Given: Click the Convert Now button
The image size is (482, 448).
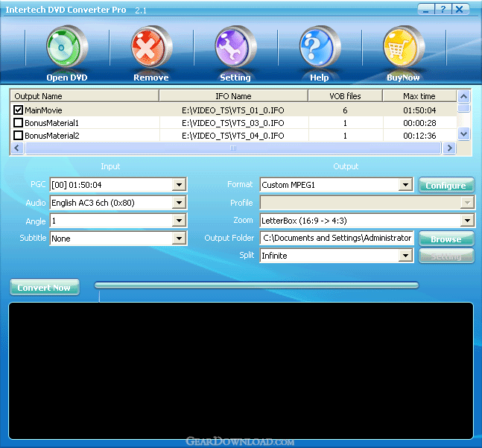Looking at the screenshot, I should (x=45, y=288).
